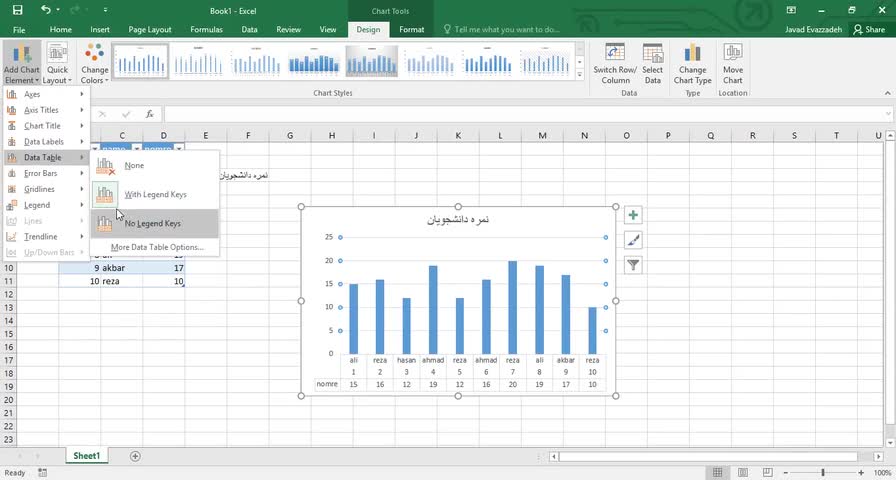896x480 pixels.
Task: Click the Share button
Action: point(869,30)
